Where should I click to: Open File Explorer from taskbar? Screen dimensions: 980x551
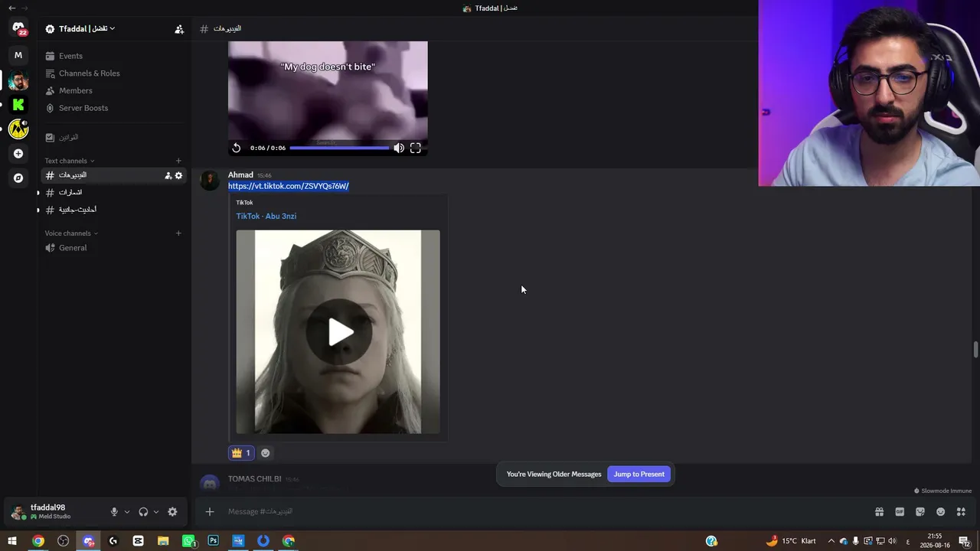pyautogui.click(x=163, y=541)
